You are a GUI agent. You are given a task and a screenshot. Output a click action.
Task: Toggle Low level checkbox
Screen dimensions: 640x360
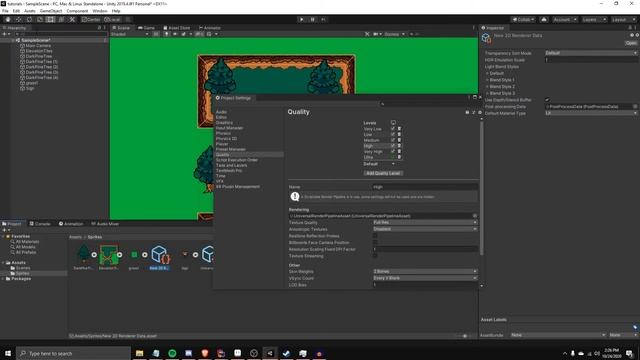point(393,134)
